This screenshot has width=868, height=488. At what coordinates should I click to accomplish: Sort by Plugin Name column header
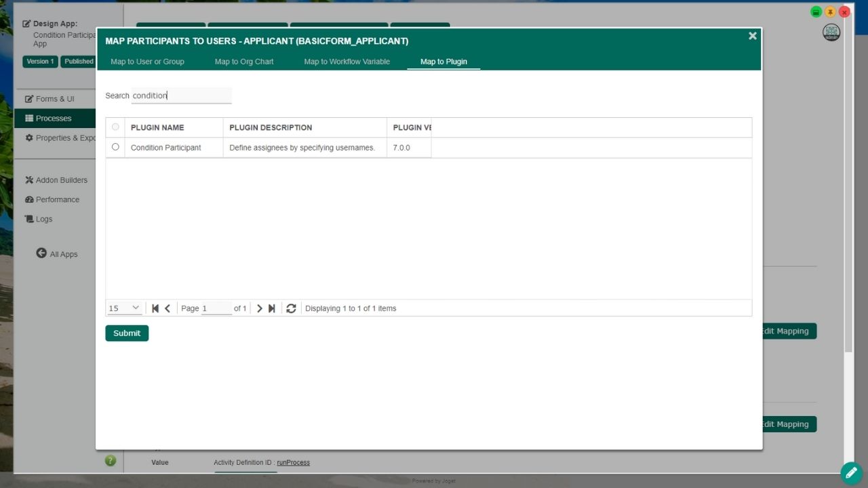[x=157, y=127]
